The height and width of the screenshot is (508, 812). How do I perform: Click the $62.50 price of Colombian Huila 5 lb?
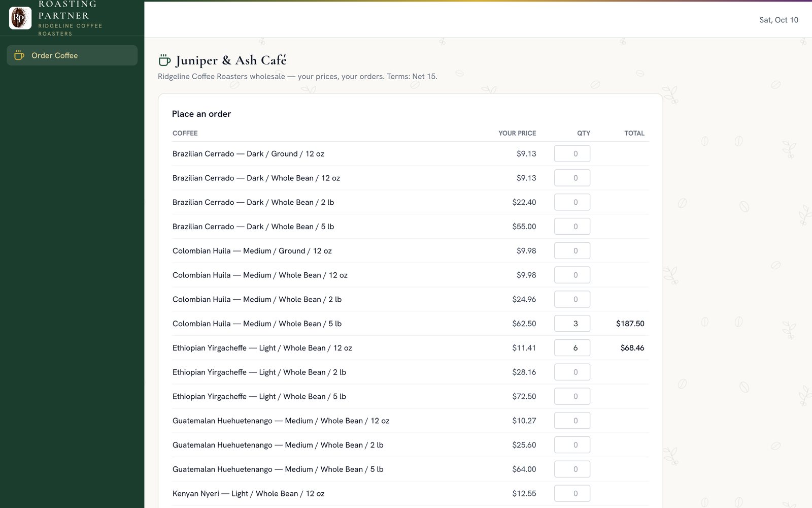(x=524, y=324)
